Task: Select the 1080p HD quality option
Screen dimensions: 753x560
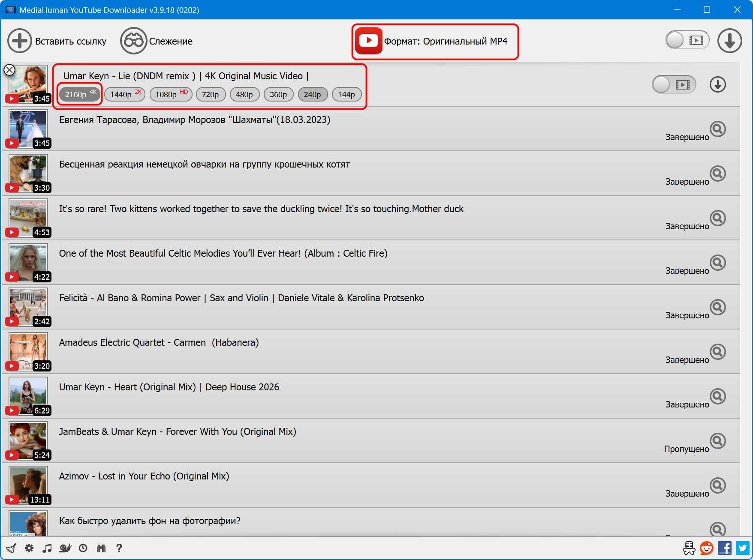Action: click(171, 94)
